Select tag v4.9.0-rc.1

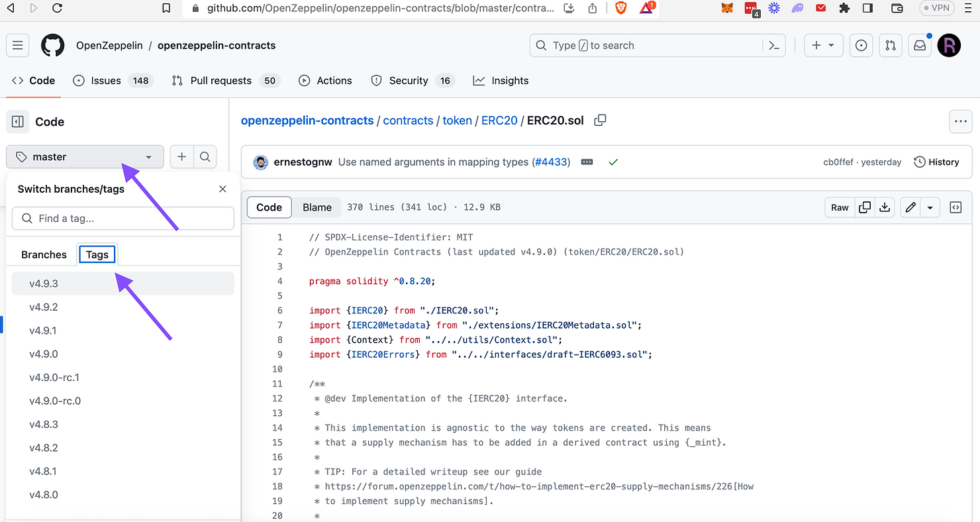[x=123, y=378]
